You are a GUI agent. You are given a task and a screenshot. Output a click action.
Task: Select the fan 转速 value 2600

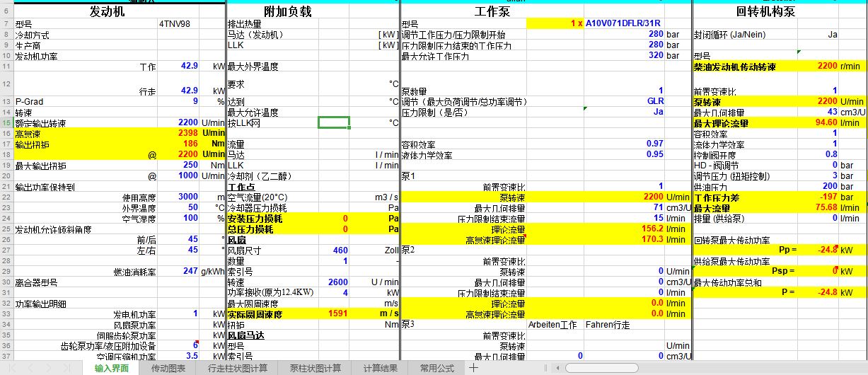[x=334, y=282]
